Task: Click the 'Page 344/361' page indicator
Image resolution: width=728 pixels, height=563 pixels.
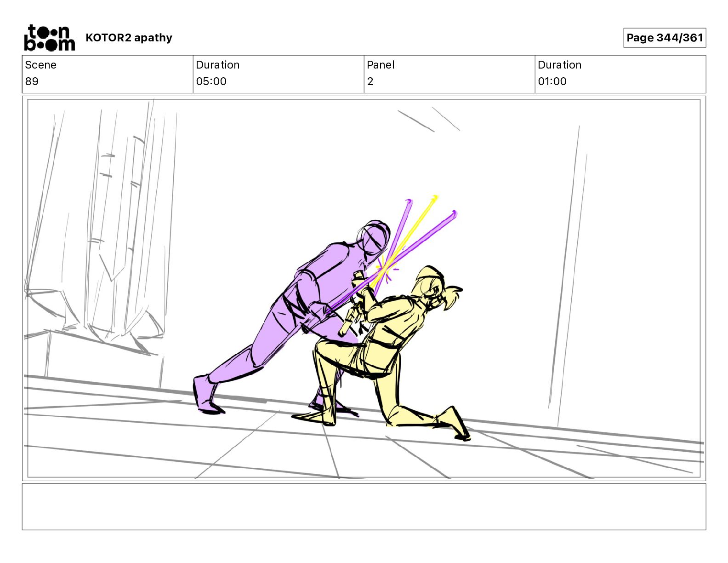Action: [665, 38]
